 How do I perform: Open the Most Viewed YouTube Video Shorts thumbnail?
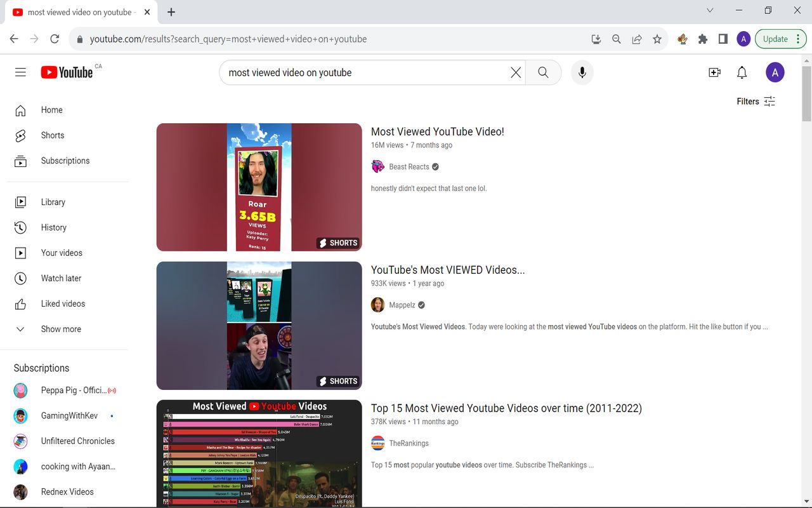[259, 187]
